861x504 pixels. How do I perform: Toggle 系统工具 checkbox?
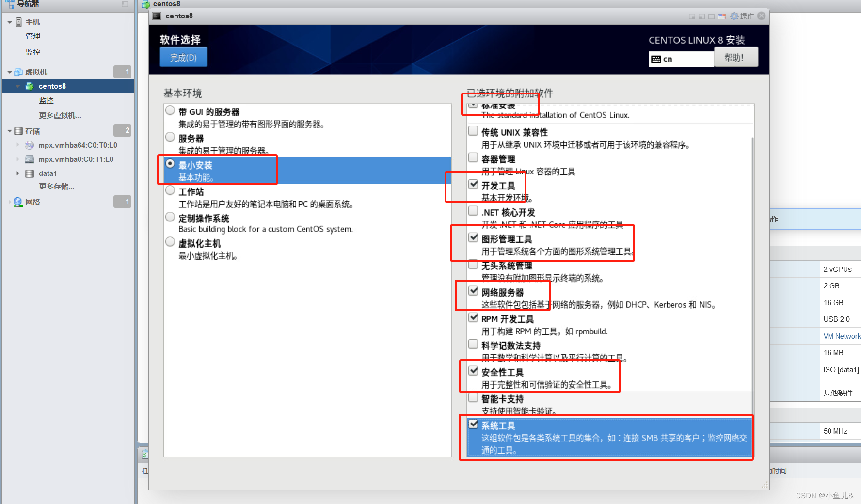coord(473,424)
